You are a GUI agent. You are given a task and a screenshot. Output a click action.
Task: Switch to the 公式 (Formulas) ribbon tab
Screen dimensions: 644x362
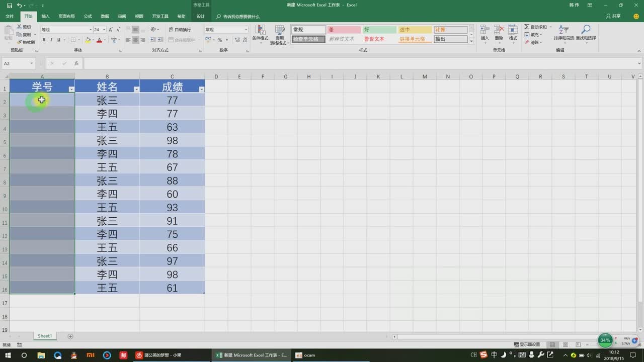(88, 16)
